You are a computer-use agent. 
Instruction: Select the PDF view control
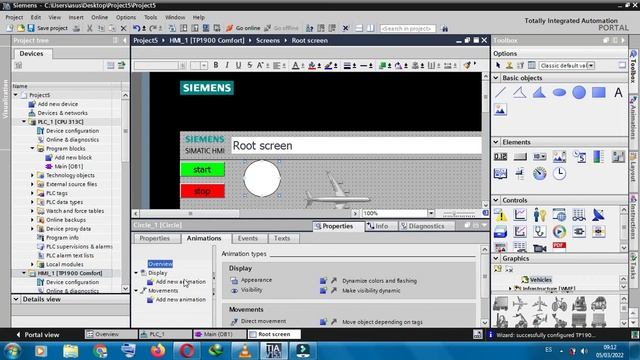(559, 246)
